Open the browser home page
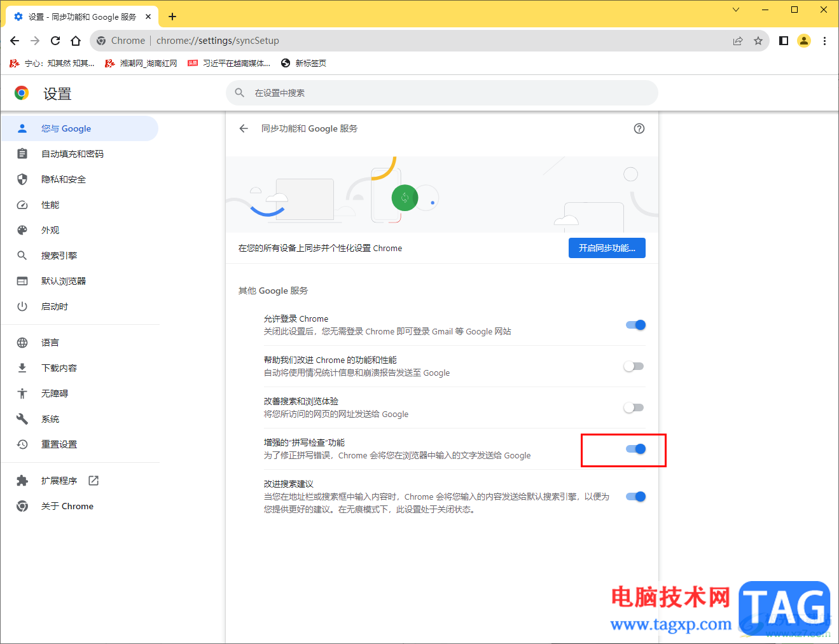 [x=76, y=41]
